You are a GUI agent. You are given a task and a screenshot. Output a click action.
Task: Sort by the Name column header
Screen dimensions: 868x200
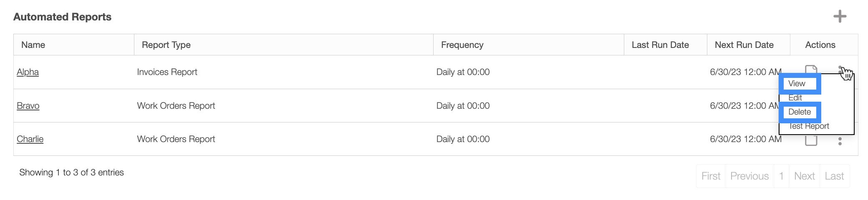point(33,45)
